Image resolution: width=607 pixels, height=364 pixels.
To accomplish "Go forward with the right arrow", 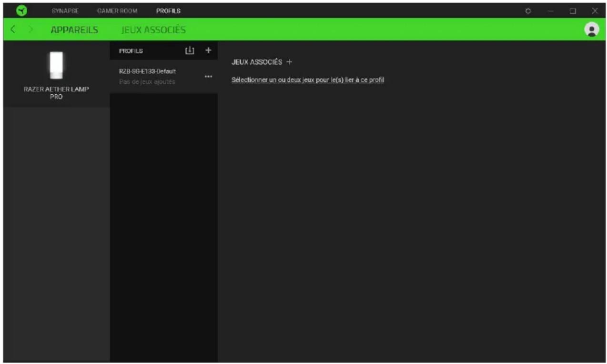I will [31, 30].
